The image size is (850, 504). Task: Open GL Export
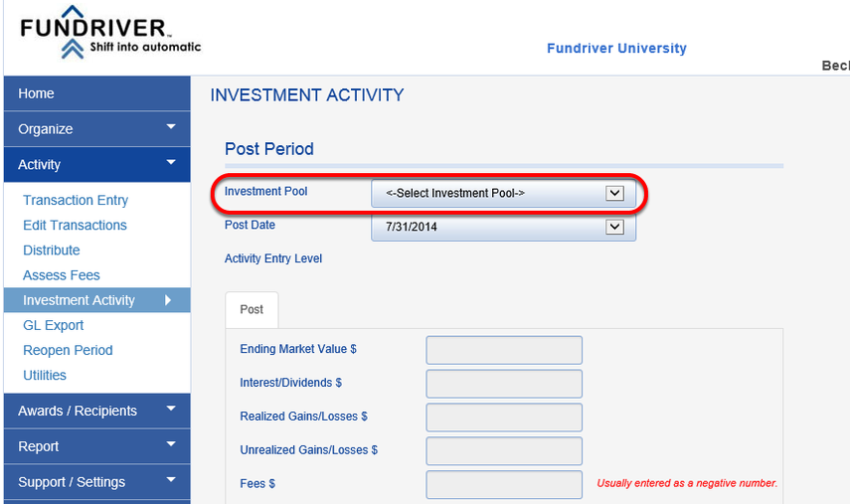(53, 325)
